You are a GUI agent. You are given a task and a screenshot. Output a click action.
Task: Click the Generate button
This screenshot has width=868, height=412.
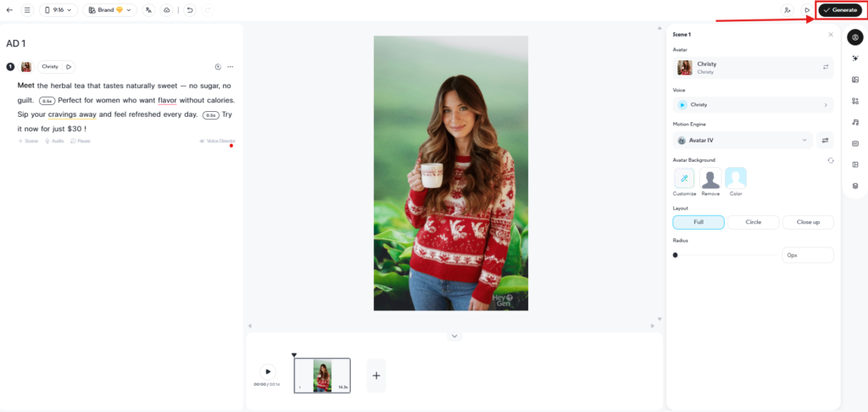tap(840, 10)
